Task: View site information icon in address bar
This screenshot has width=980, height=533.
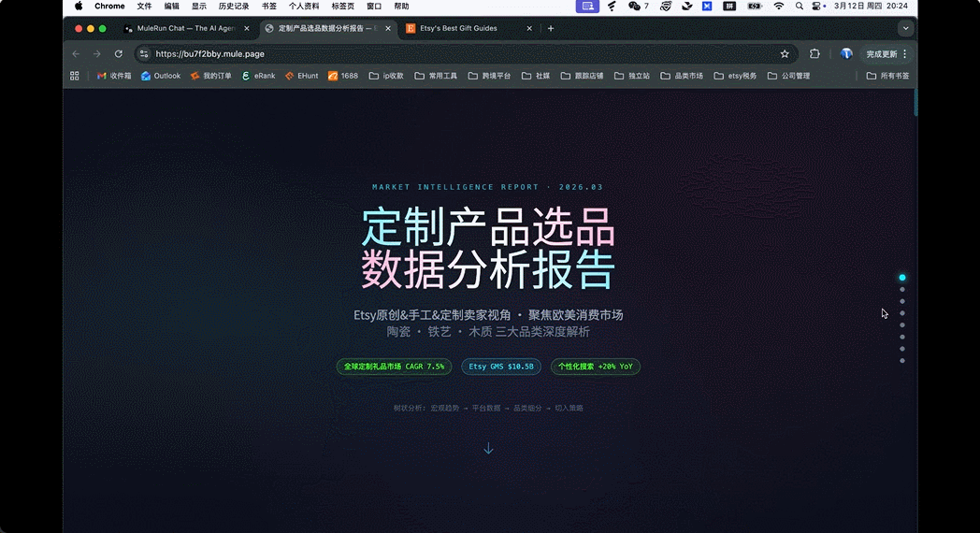Action: pyautogui.click(x=144, y=53)
